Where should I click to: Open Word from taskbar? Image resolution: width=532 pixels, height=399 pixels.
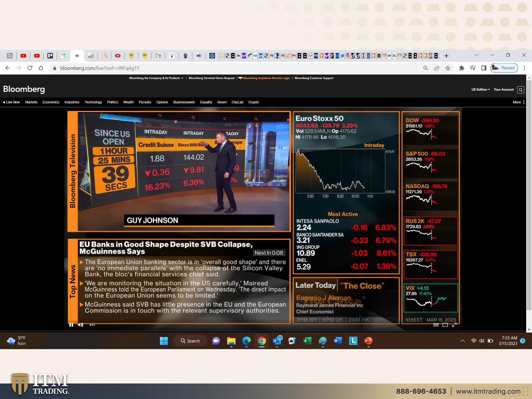[x=338, y=341]
